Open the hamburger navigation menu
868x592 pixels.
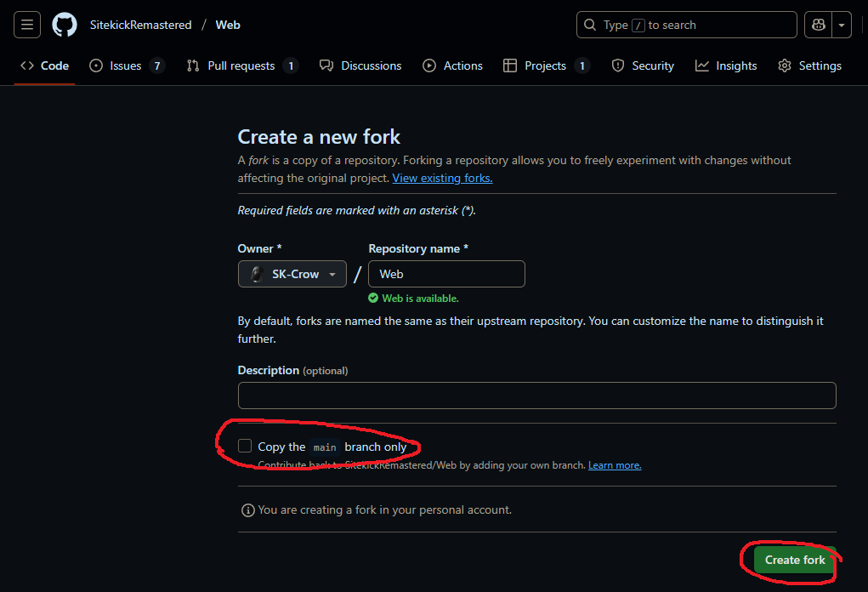click(27, 25)
